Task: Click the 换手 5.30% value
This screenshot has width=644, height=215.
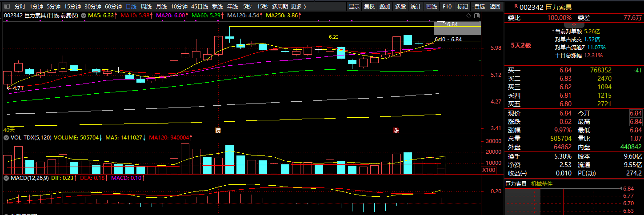Action: tap(562, 156)
